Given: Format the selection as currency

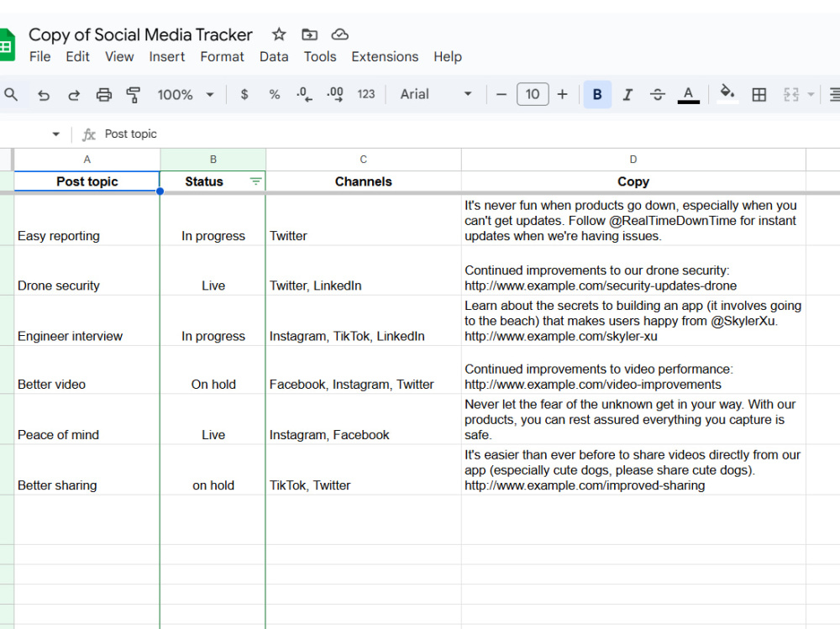Looking at the screenshot, I should tap(244, 95).
